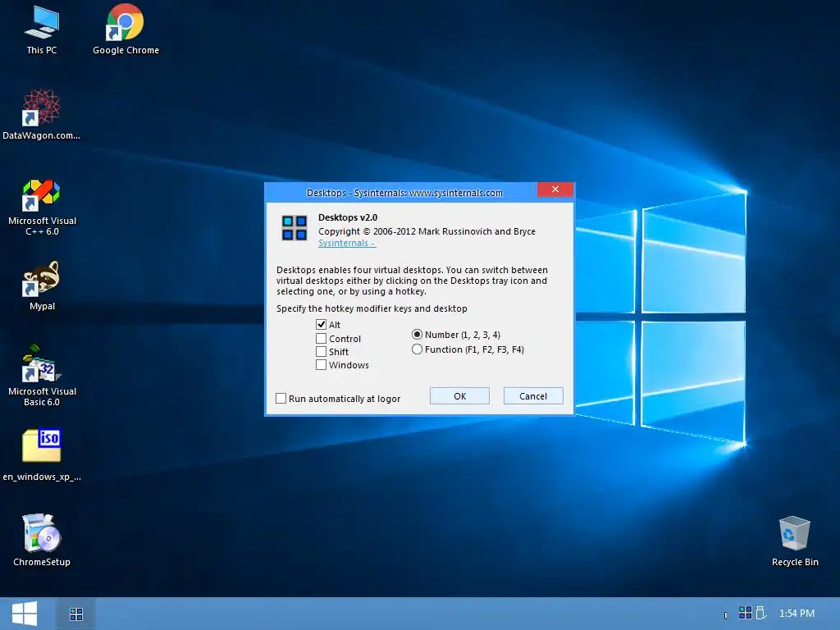The image size is (840, 630).
Task: Click the 'Desktops v2.0' heading text
Action: click(348, 217)
